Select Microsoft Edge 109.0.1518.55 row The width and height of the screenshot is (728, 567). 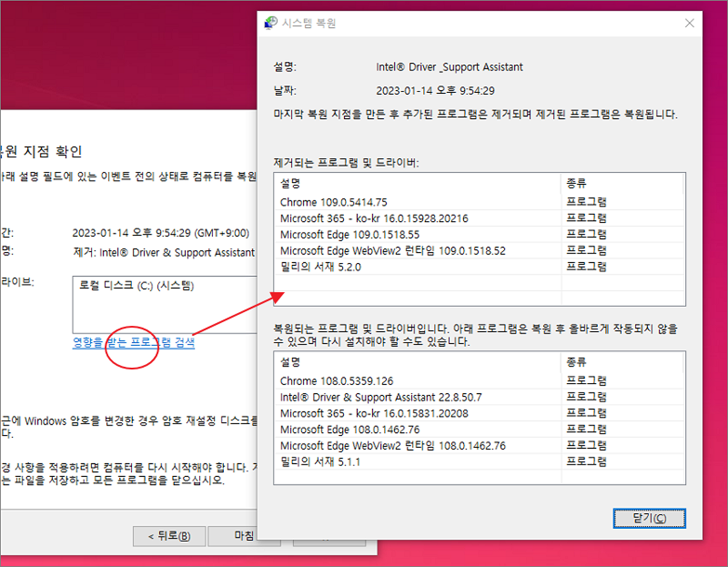(x=480, y=235)
